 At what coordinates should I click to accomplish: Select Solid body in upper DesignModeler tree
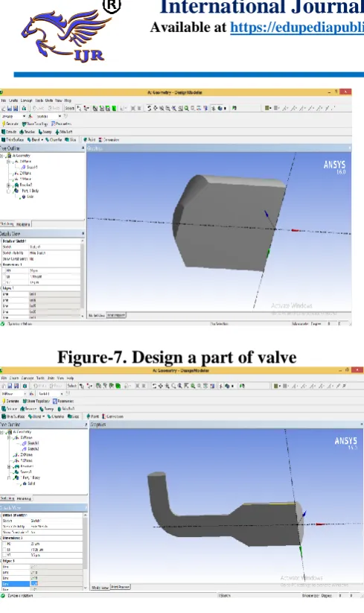[x=30, y=197]
